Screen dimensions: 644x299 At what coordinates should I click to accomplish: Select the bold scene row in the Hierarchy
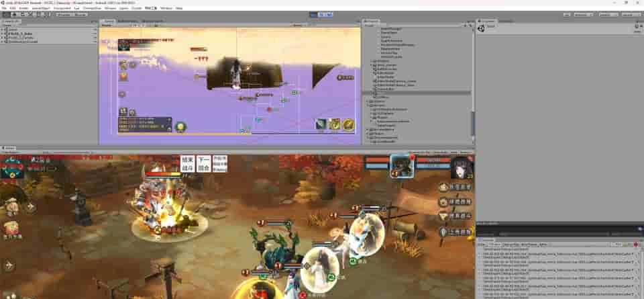48,34
